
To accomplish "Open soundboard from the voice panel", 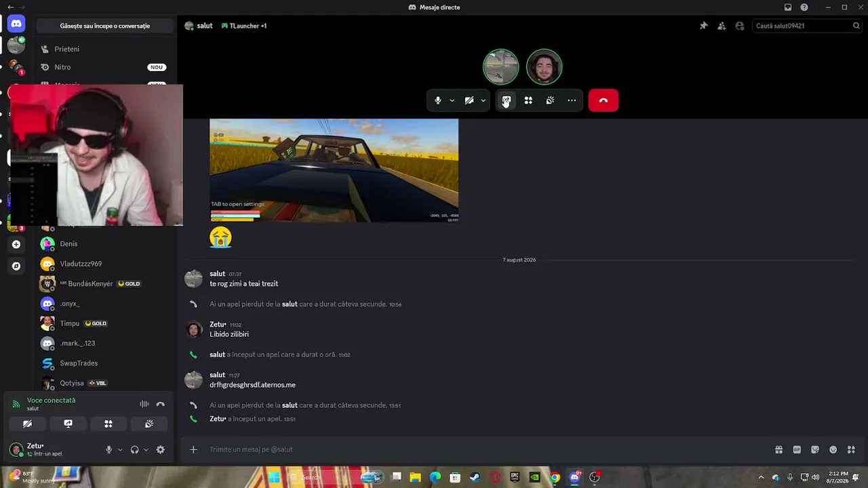I will [149, 424].
